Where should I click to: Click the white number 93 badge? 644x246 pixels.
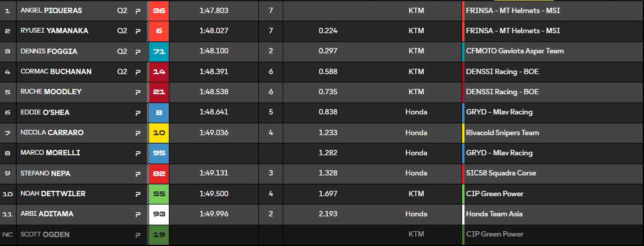click(159, 214)
